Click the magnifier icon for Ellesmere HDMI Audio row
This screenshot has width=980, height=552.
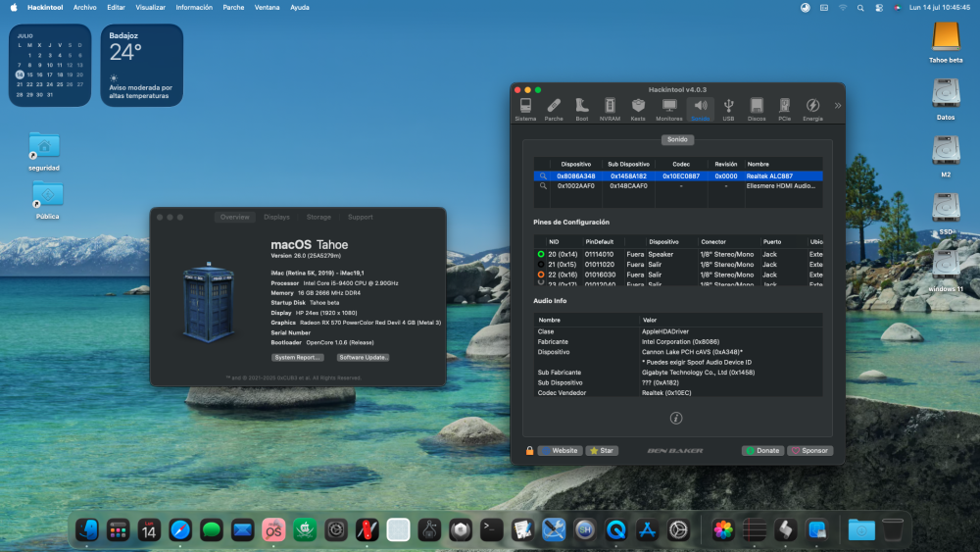543,186
